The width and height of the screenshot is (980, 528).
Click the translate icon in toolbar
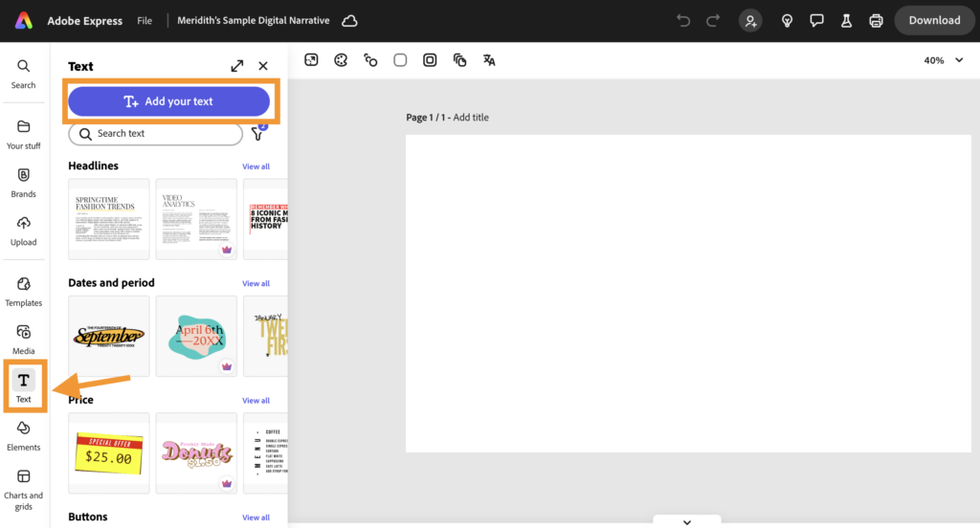(489, 60)
